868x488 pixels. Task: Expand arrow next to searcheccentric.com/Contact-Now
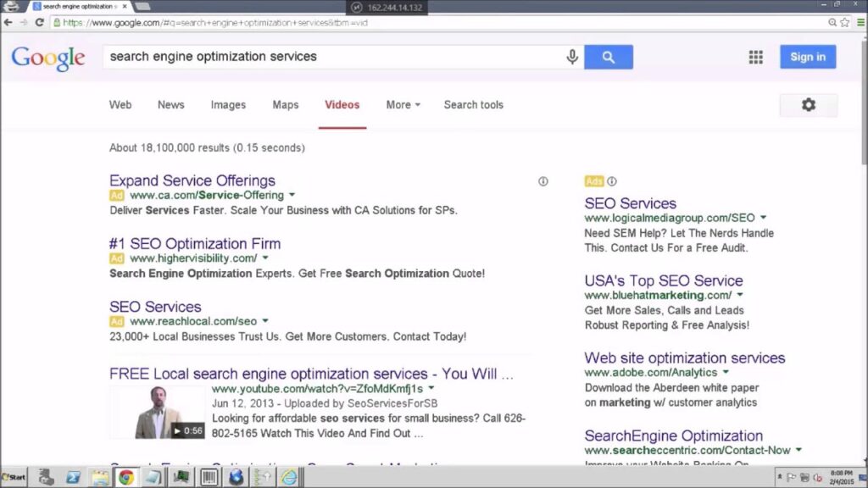pos(798,451)
